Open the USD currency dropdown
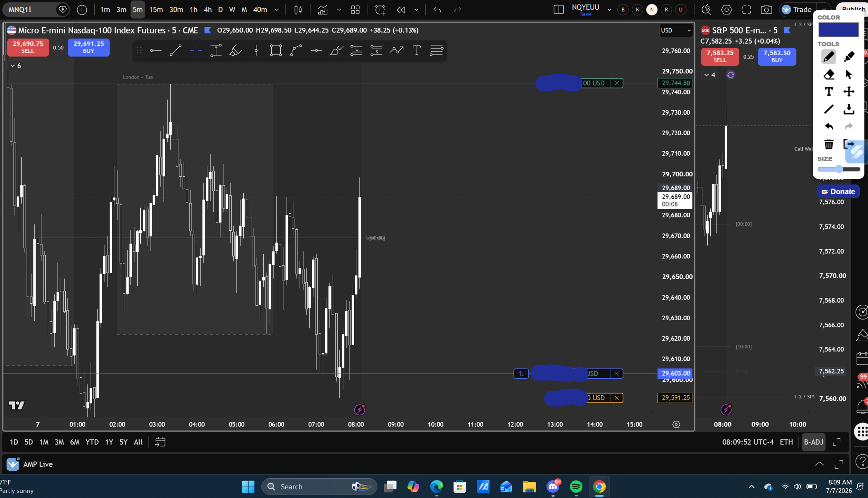Screen dimensions: 868x498 (675, 30)
